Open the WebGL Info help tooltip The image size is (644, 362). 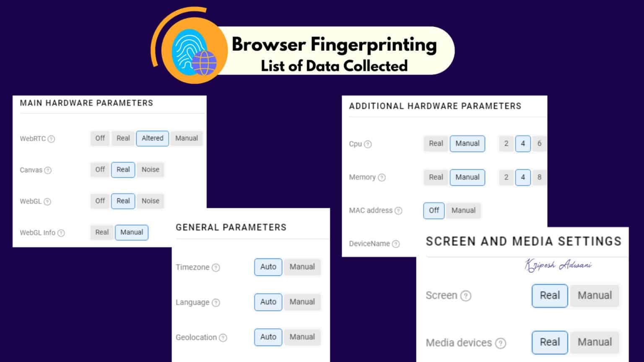pos(61,233)
